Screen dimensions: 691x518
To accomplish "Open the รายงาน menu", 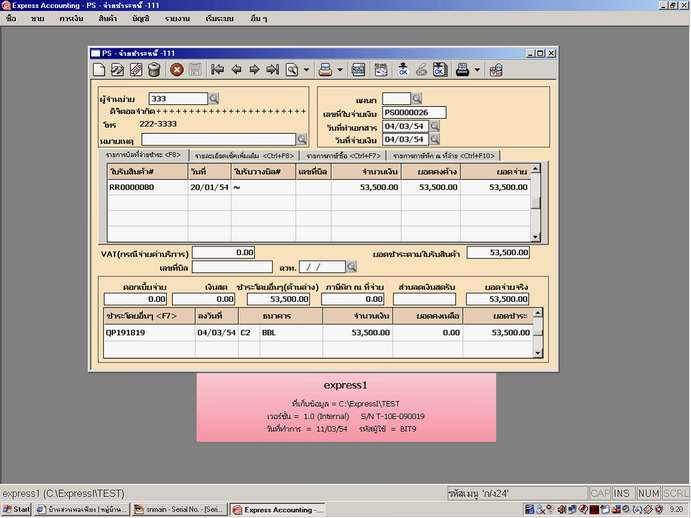I will coord(179,19).
